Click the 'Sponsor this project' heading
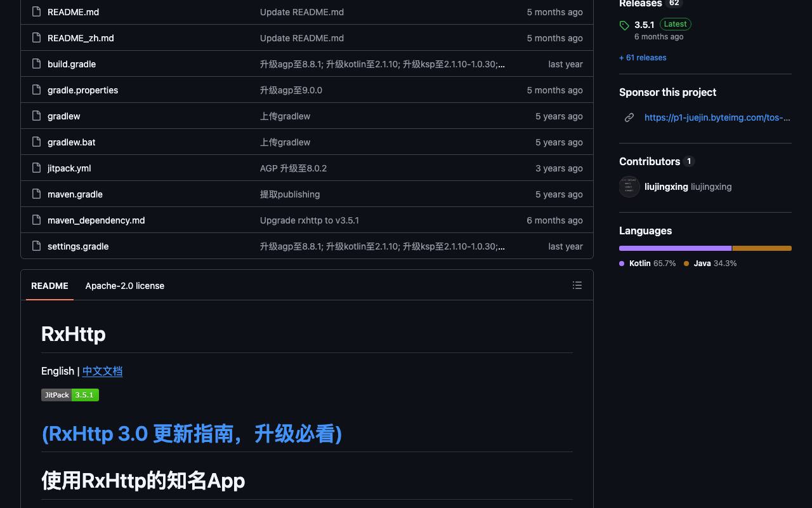Image resolution: width=812 pixels, height=508 pixels. click(x=667, y=92)
